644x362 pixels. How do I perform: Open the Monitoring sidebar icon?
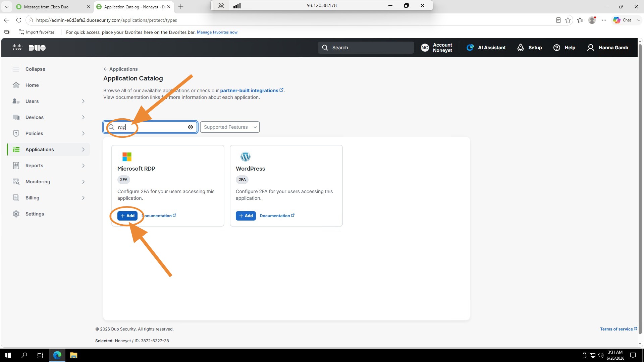(16, 182)
